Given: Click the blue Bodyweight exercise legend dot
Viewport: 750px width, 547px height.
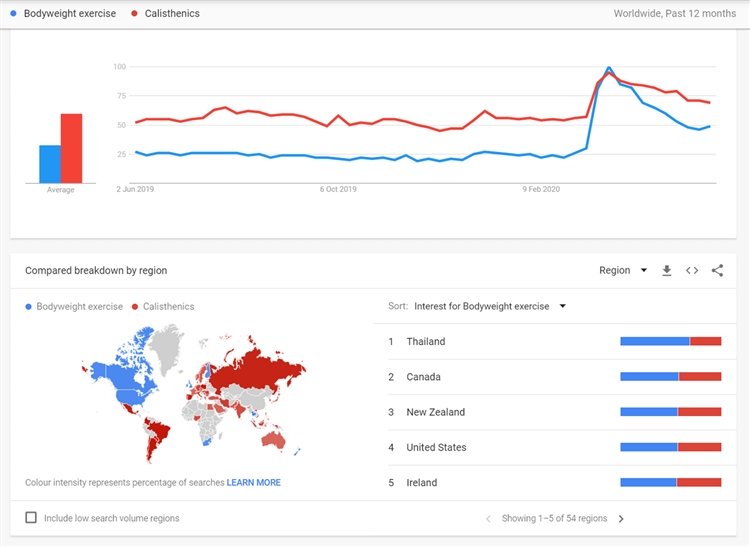Looking at the screenshot, I should tap(12, 14).
